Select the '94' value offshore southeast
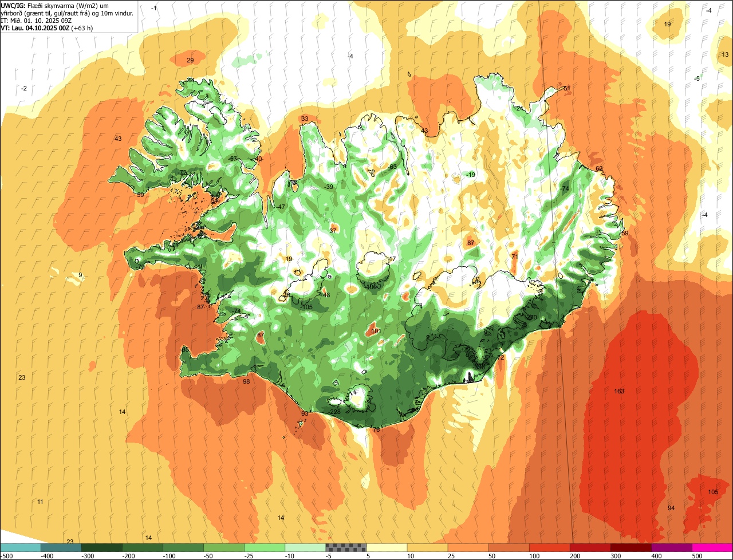Viewport: 733px width, 560px height. pyautogui.click(x=671, y=508)
